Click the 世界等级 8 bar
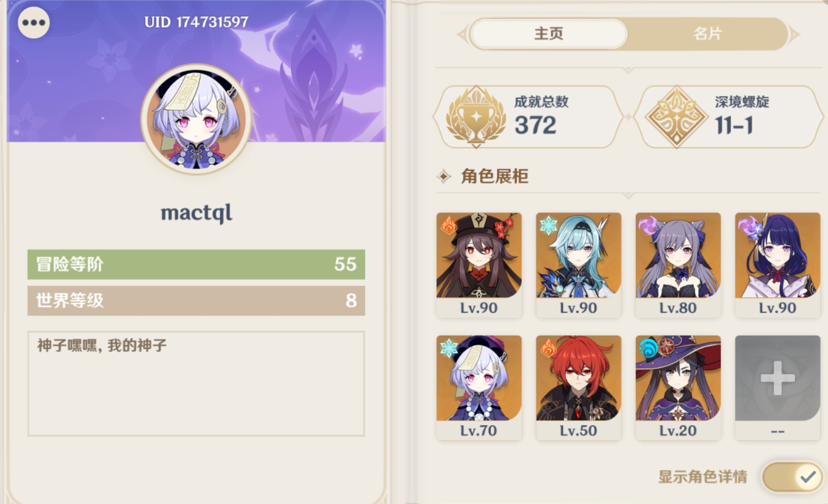Viewport: 828px width, 504px height. pos(196,301)
